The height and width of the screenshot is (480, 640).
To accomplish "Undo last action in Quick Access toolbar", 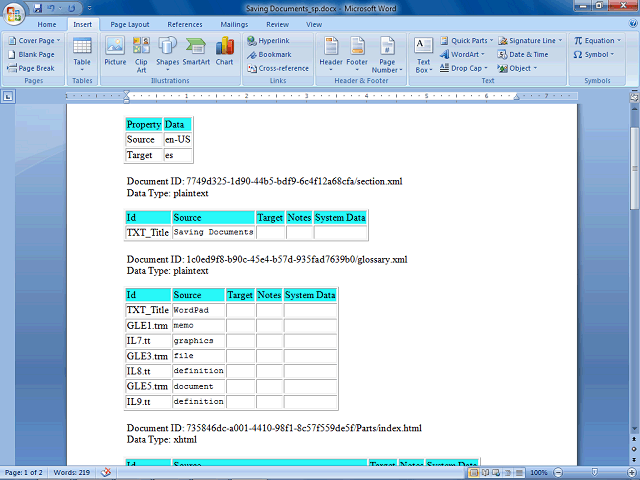I will tap(51, 8).
